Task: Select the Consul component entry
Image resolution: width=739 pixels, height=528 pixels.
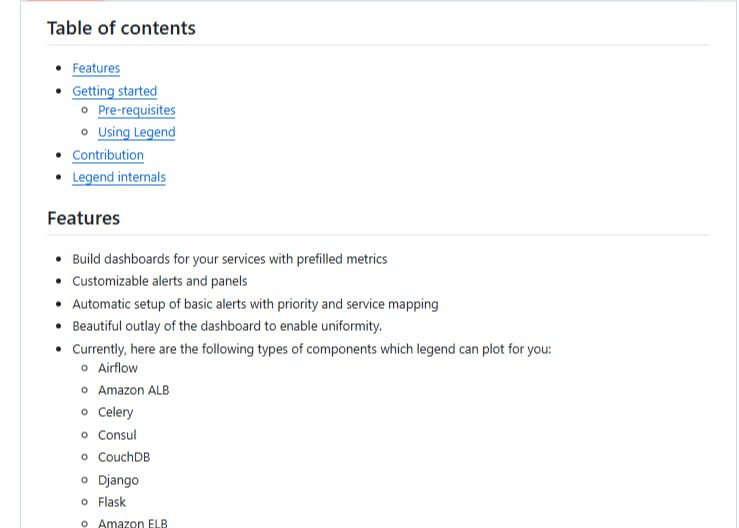Action: [x=117, y=435]
